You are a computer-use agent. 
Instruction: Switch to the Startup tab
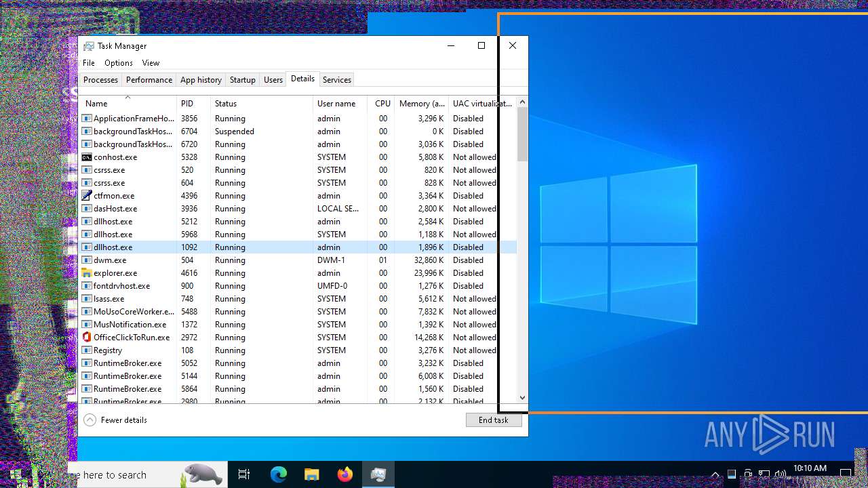point(242,80)
